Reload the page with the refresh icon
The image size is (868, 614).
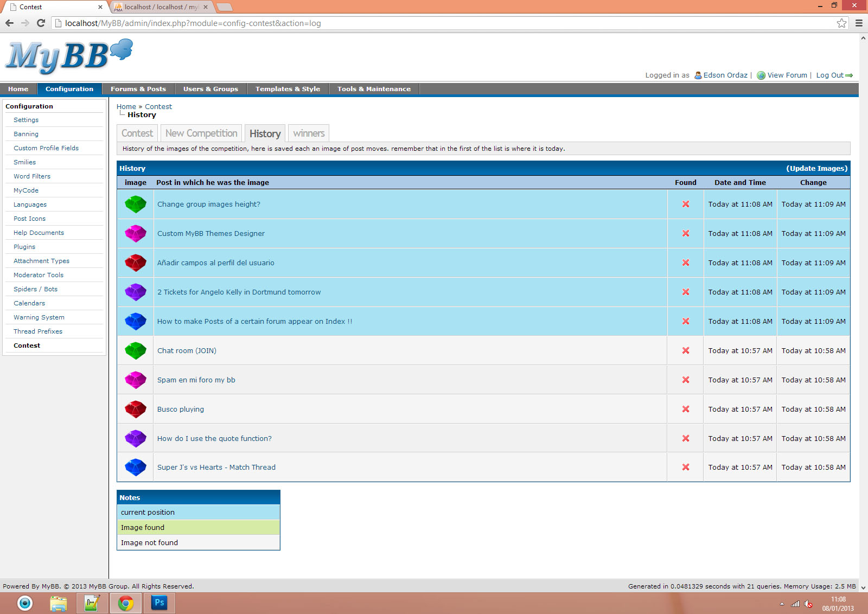(41, 23)
